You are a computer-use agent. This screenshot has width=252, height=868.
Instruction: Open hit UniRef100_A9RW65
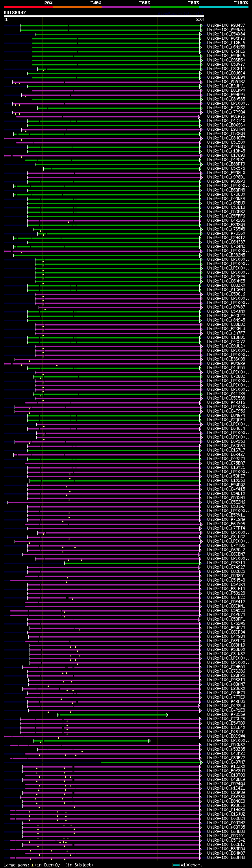[x=226, y=30]
